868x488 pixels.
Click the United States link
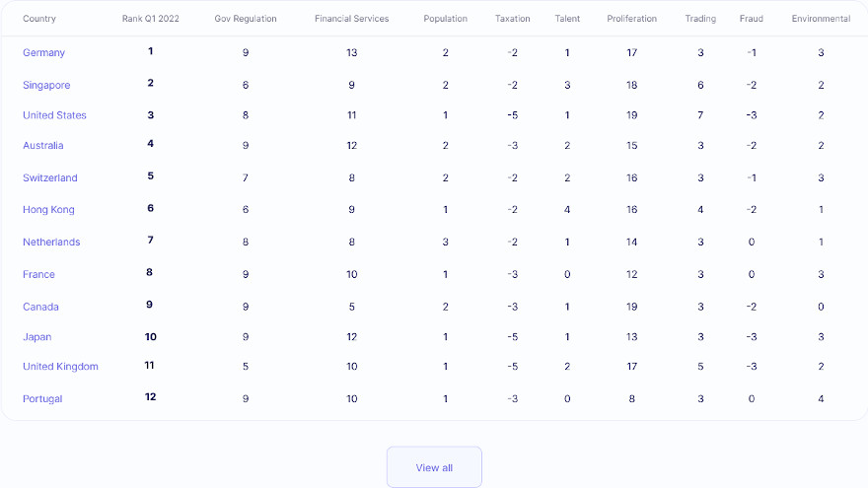pyautogui.click(x=54, y=115)
